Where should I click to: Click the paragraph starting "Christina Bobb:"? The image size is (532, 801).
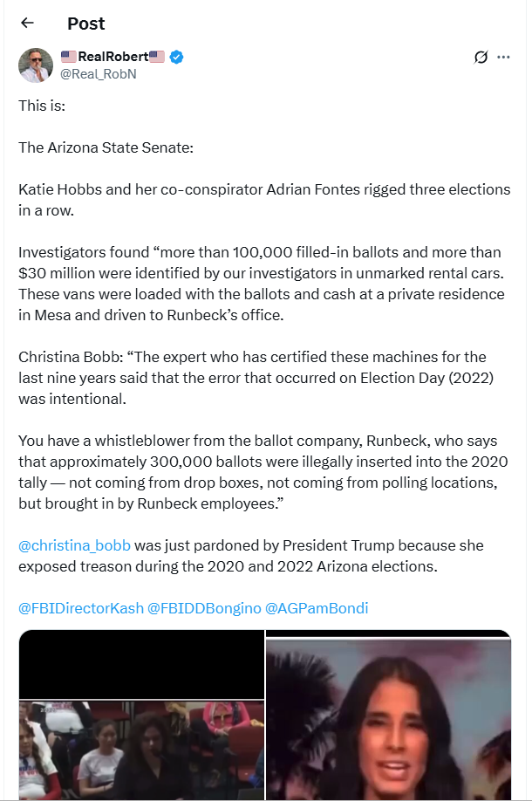[x=252, y=378]
